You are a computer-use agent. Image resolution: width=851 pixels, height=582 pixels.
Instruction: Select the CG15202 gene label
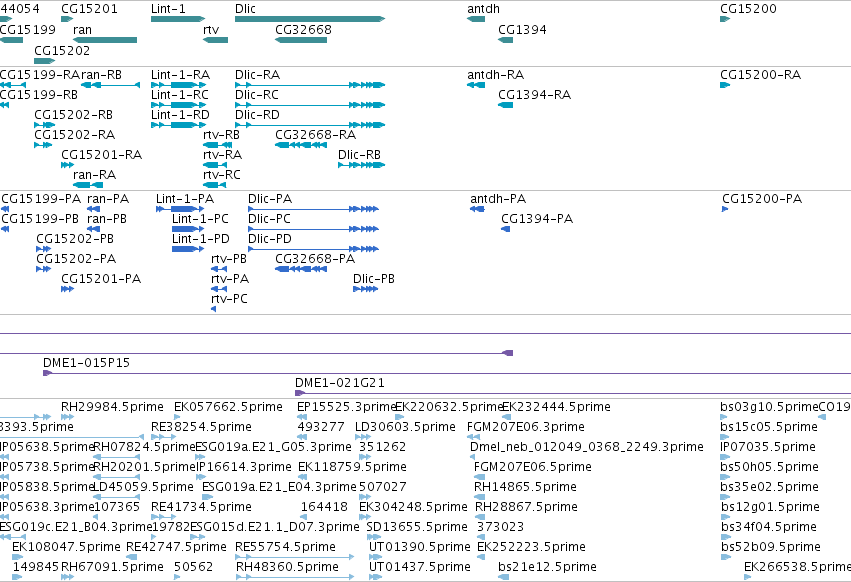click(x=62, y=50)
